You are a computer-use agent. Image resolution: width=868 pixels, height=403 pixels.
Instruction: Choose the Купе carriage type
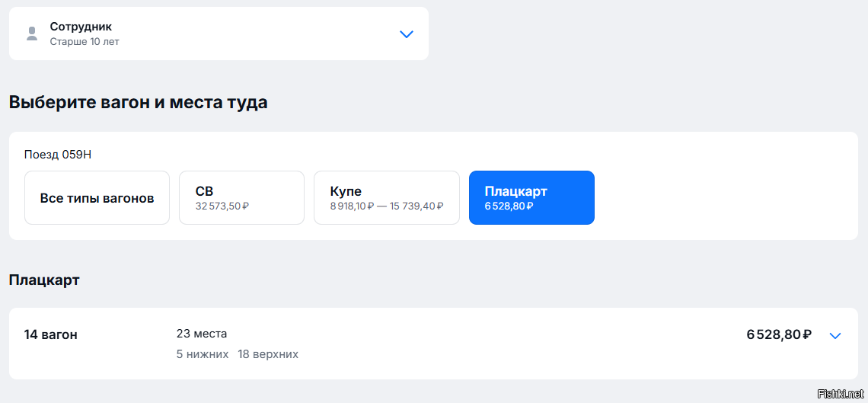pos(386,197)
